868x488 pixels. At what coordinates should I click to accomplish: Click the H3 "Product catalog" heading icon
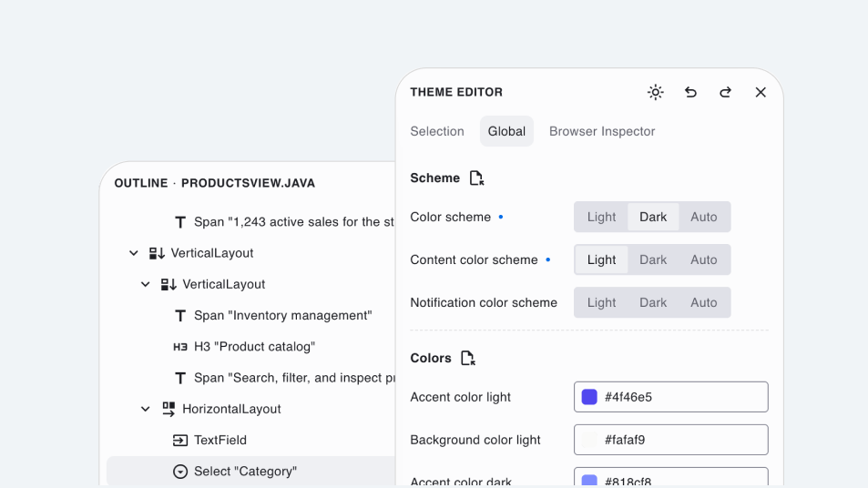[x=180, y=347]
